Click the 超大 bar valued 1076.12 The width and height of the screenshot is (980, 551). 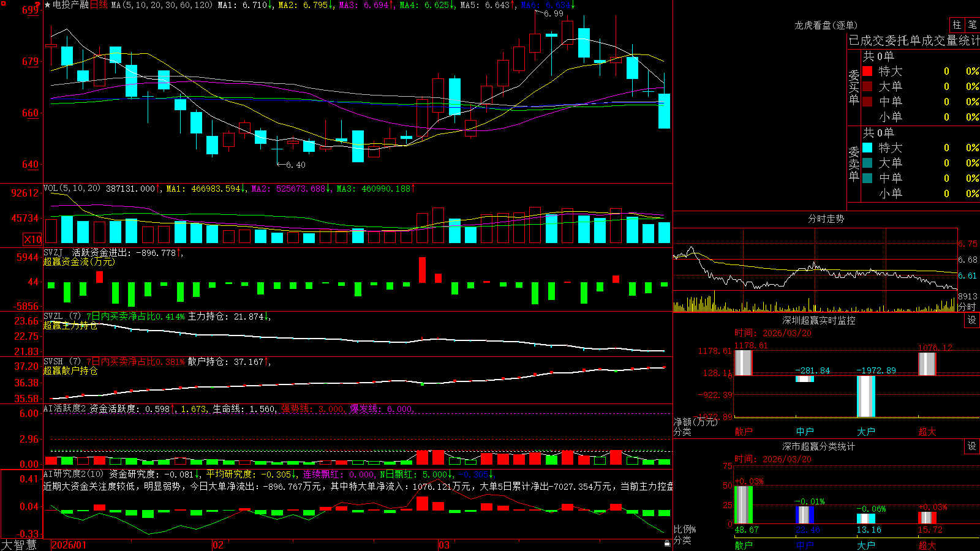927,364
